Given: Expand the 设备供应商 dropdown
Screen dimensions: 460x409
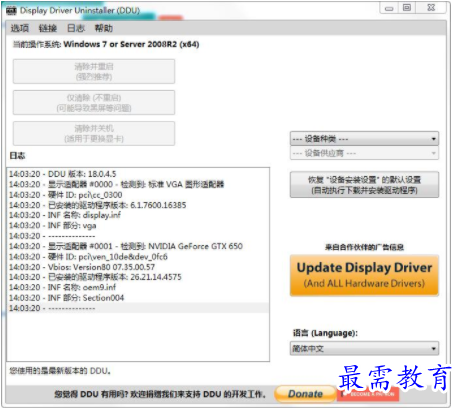Looking at the screenshot, I should pos(364,153).
